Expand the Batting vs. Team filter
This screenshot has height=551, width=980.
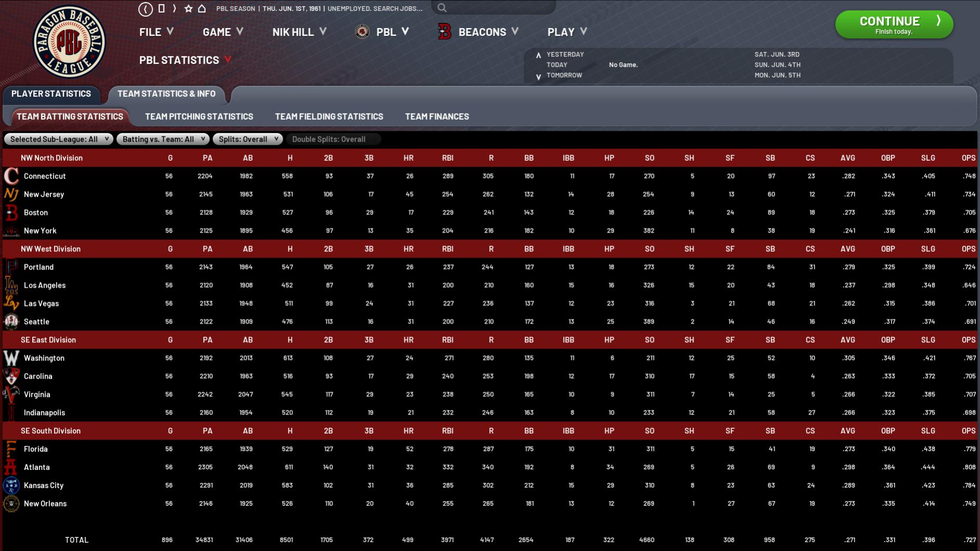click(x=163, y=139)
